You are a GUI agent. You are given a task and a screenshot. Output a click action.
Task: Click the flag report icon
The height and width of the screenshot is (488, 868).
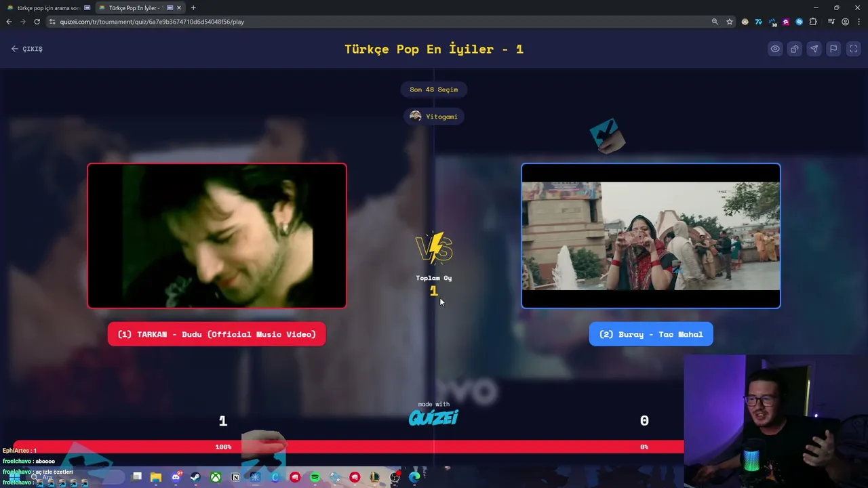click(834, 49)
